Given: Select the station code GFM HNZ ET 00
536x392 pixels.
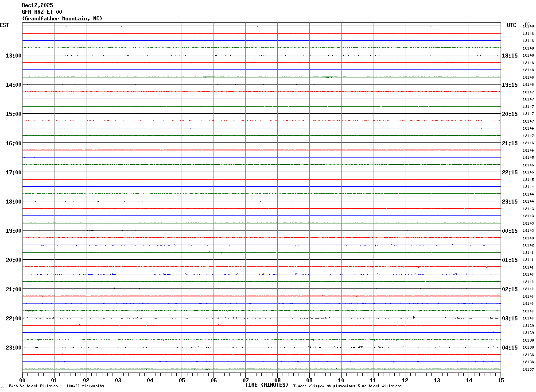Looking at the screenshot, I should coord(42,12).
